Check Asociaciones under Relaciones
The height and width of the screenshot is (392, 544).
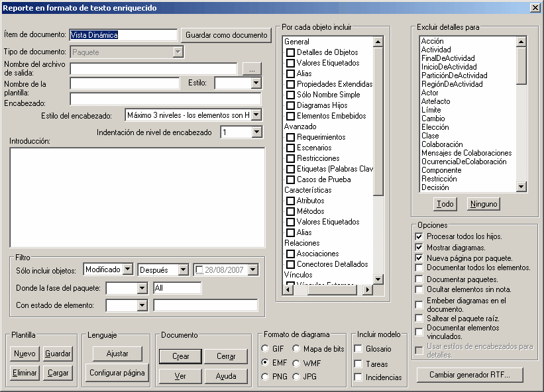click(290, 254)
